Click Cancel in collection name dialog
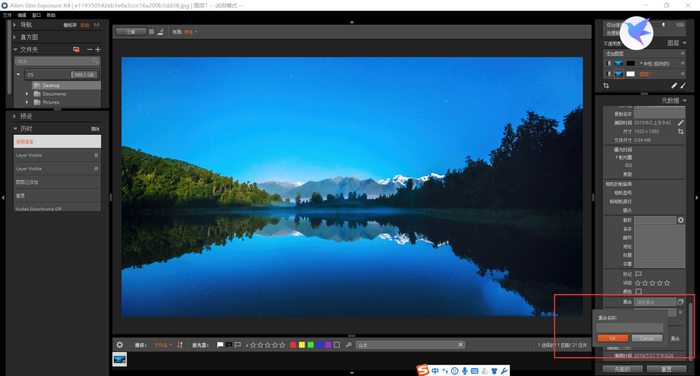 [x=647, y=338]
